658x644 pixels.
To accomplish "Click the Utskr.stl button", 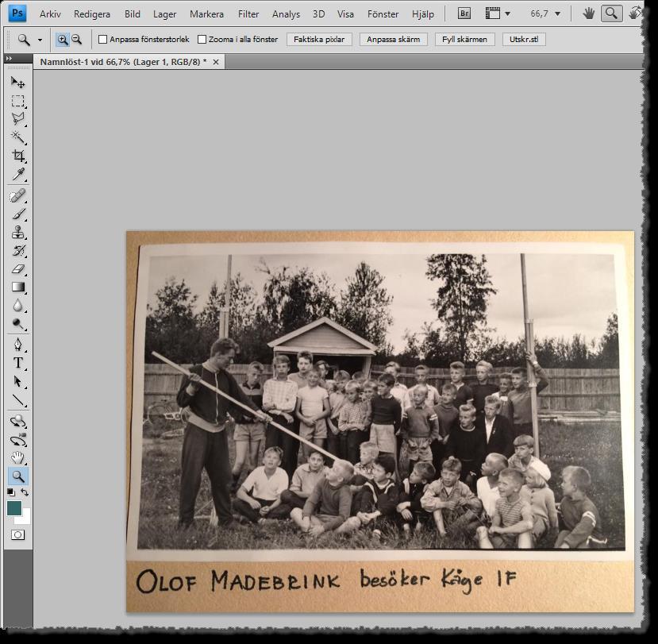I will pos(524,40).
